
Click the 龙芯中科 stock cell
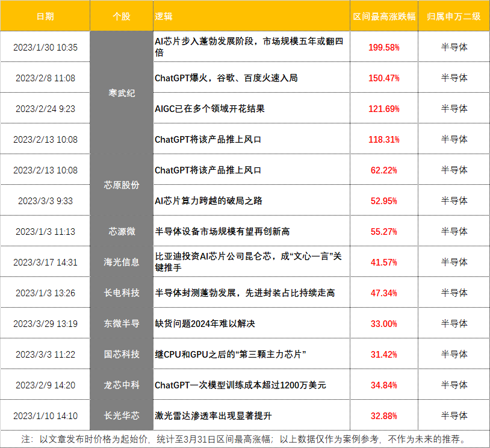(x=122, y=385)
